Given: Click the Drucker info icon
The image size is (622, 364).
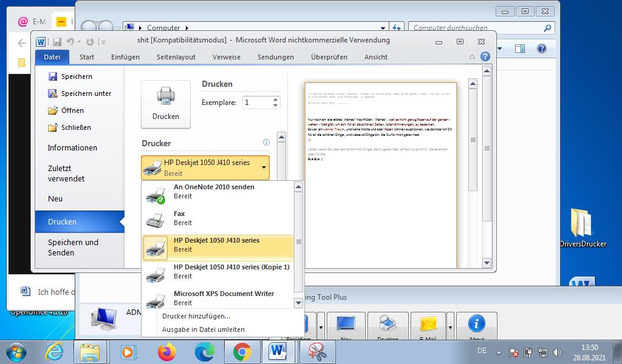Looking at the screenshot, I should point(266,142).
